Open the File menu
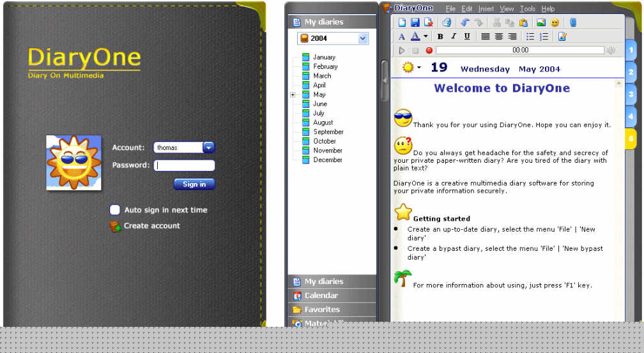Screen dimensions: 644x353 click(450, 9)
